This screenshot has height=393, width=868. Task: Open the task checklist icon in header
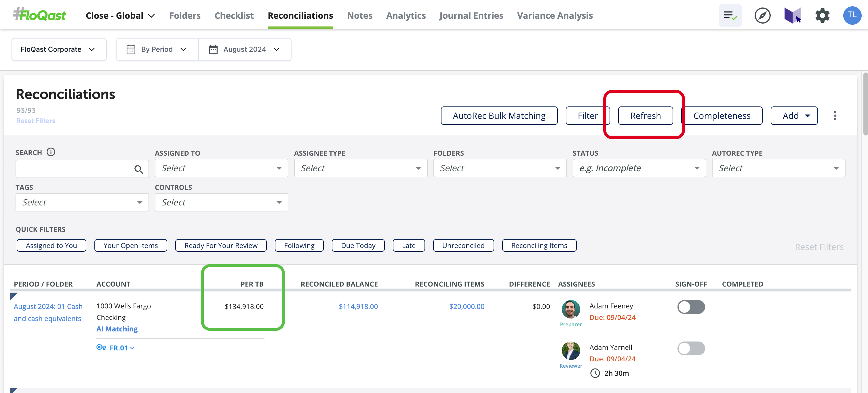tap(730, 16)
